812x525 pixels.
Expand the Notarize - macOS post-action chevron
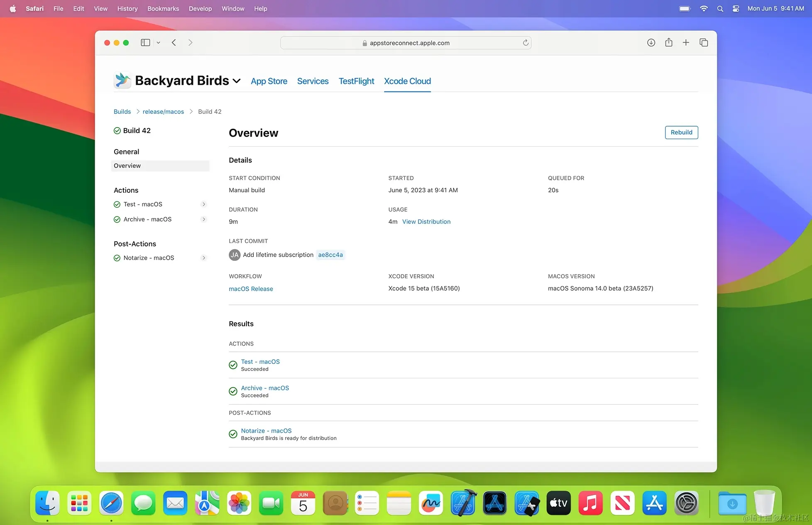point(203,258)
